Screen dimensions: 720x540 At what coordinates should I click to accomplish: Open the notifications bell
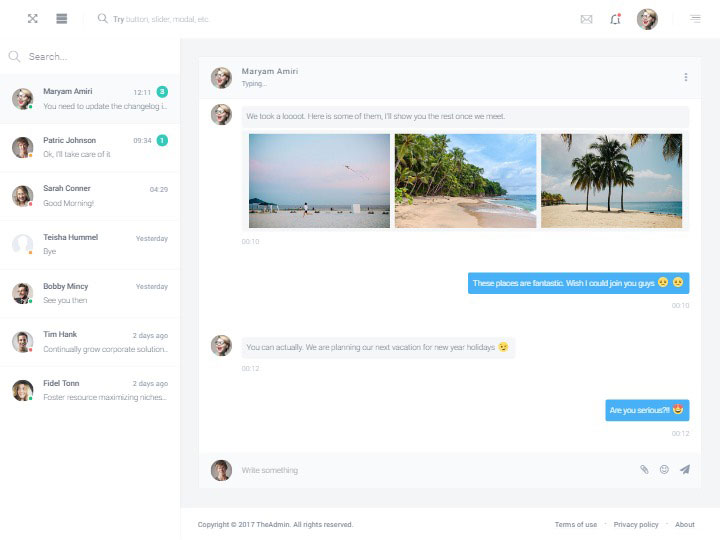pyautogui.click(x=615, y=19)
